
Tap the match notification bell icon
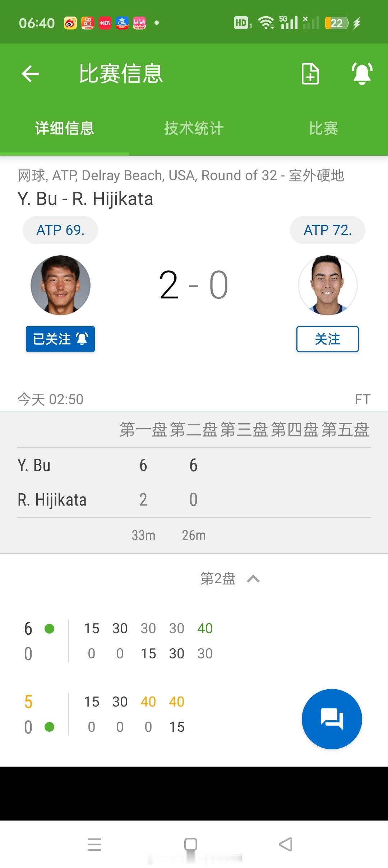[x=362, y=74]
